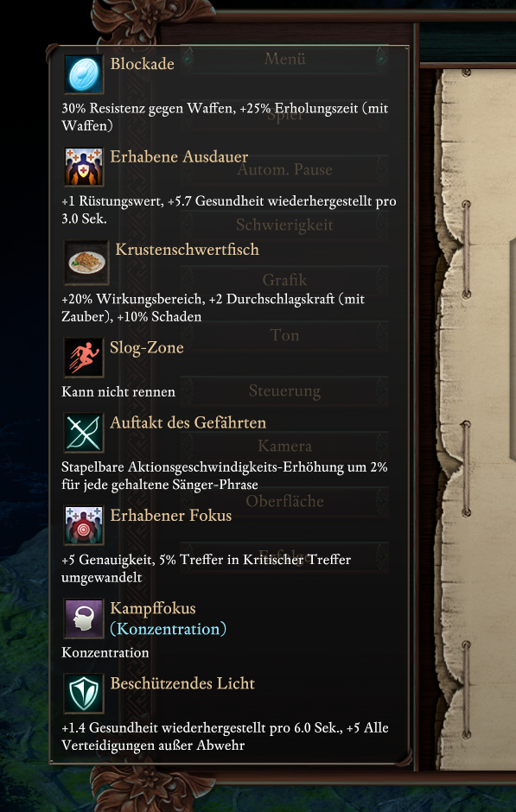Select the Erhabener Fokus target icon
516x812 pixels.
pos(84,525)
